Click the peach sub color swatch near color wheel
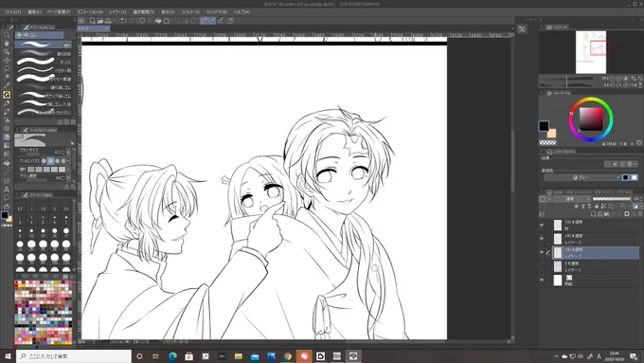The height and width of the screenshot is (363, 644). click(x=551, y=134)
